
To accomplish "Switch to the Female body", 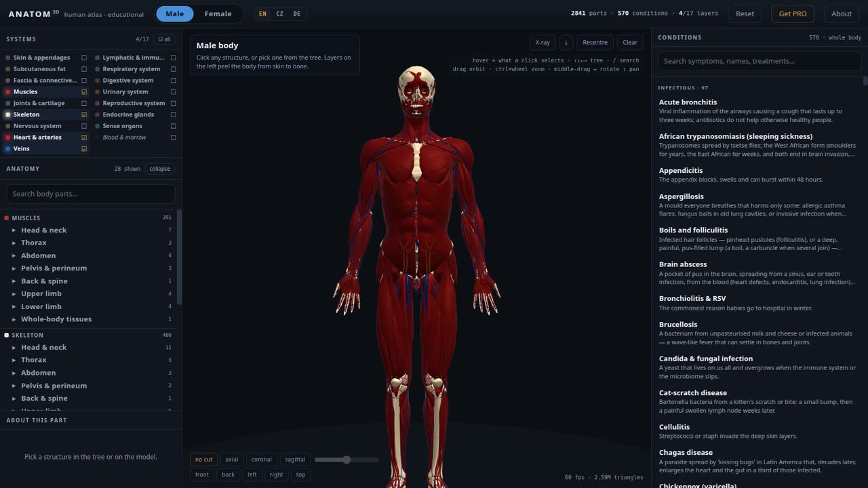I will click(x=218, y=14).
